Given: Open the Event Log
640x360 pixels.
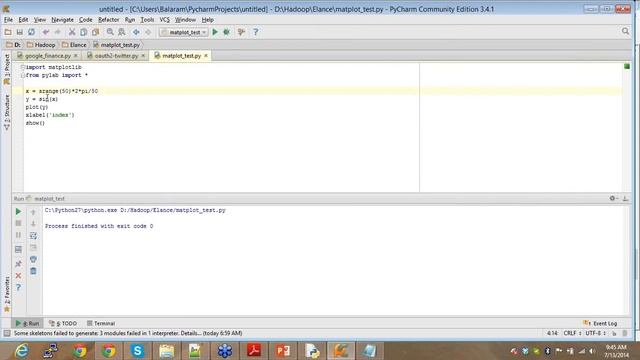Looking at the screenshot, I should [x=600, y=323].
